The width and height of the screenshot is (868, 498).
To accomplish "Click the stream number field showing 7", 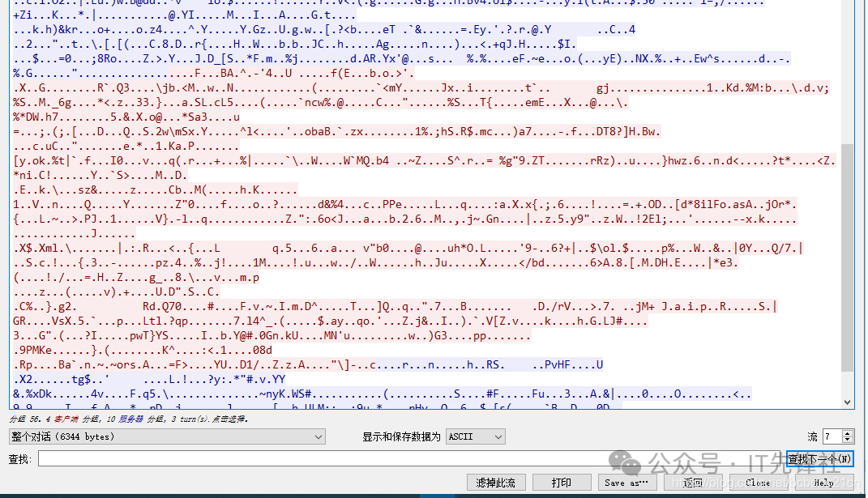I will tap(832, 436).
